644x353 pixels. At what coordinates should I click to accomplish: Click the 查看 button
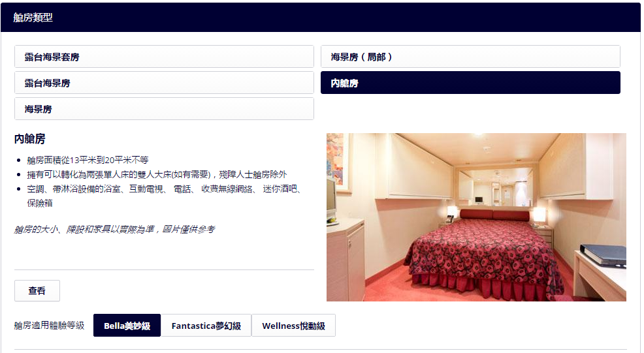click(37, 290)
